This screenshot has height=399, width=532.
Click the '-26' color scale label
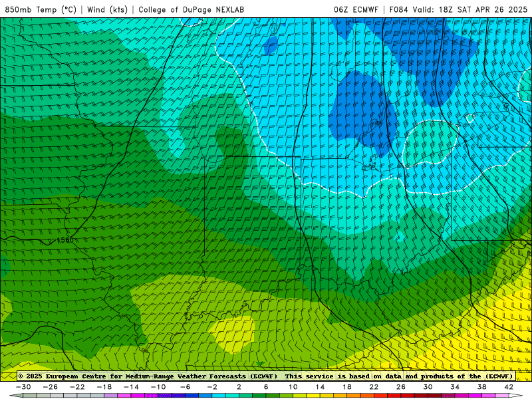pyautogui.click(x=51, y=387)
